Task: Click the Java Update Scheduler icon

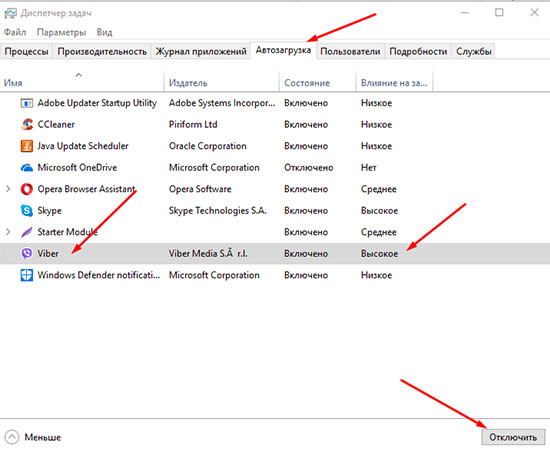Action: pos(27,146)
